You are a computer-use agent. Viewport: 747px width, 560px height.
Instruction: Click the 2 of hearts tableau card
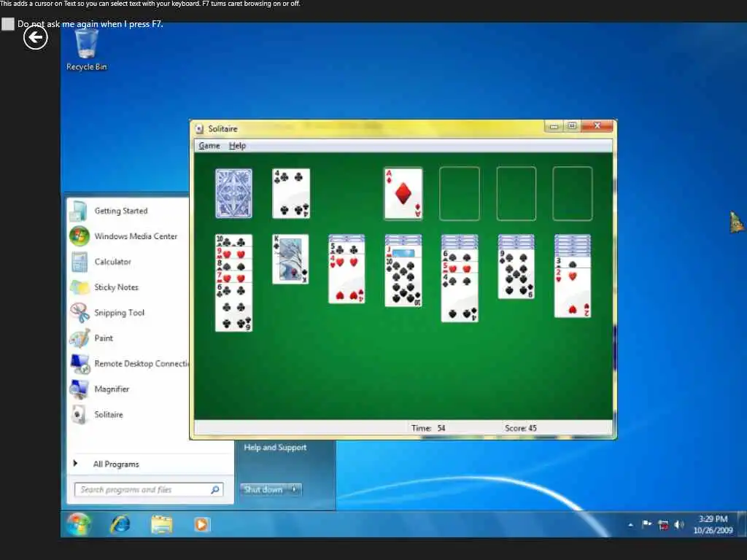[573, 293]
